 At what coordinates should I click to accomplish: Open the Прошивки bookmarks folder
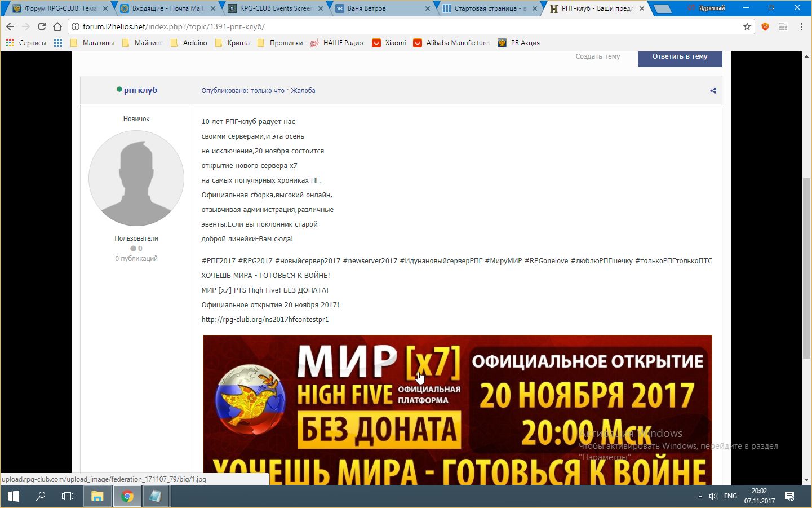point(286,43)
